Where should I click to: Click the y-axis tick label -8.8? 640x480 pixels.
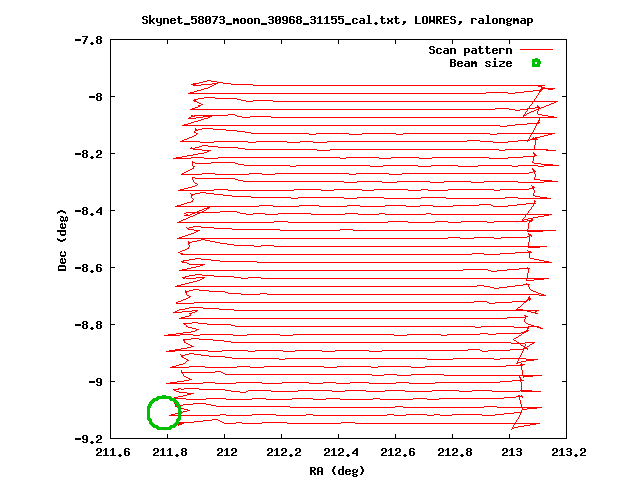(x=88, y=325)
